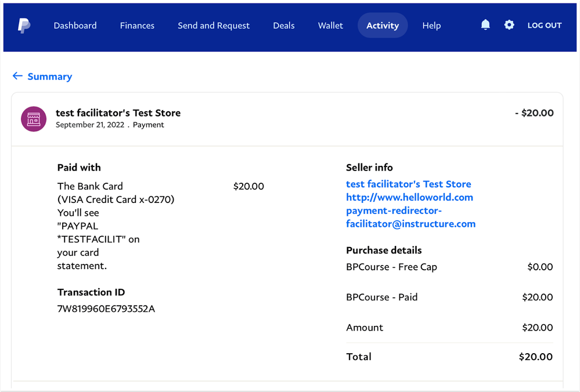Visit http://www.helloworld.com link

409,197
